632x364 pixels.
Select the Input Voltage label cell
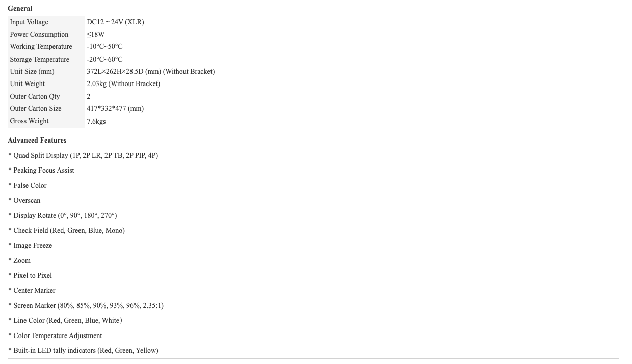46,22
